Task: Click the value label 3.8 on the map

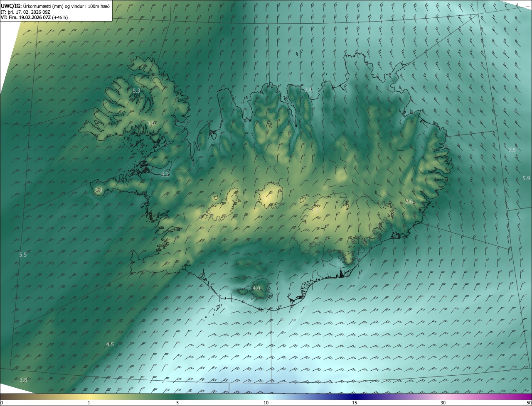Action: pos(23,380)
